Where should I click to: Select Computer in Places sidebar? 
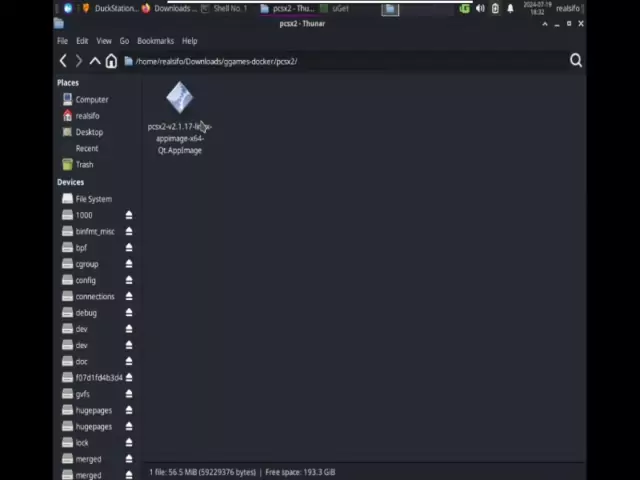coord(91,99)
